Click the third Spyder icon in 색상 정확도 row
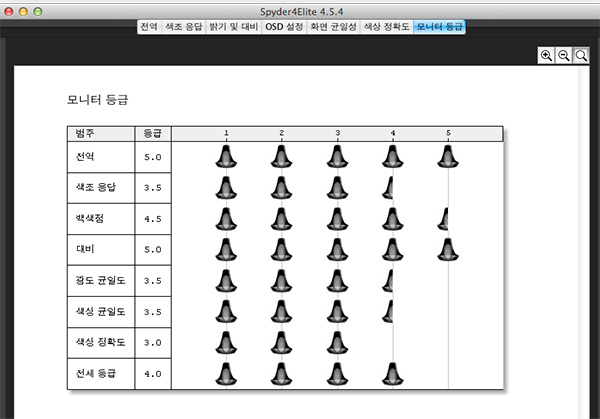The height and width of the screenshot is (419, 600). [338, 342]
